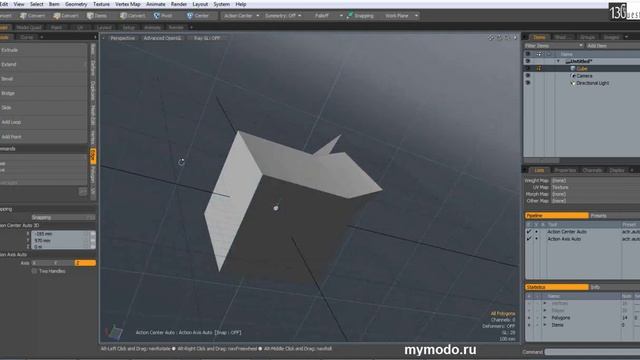Viewport: 640px width, 360px height.
Task: Open the Filter Items dropdown
Action: pyautogui.click(x=553, y=46)
